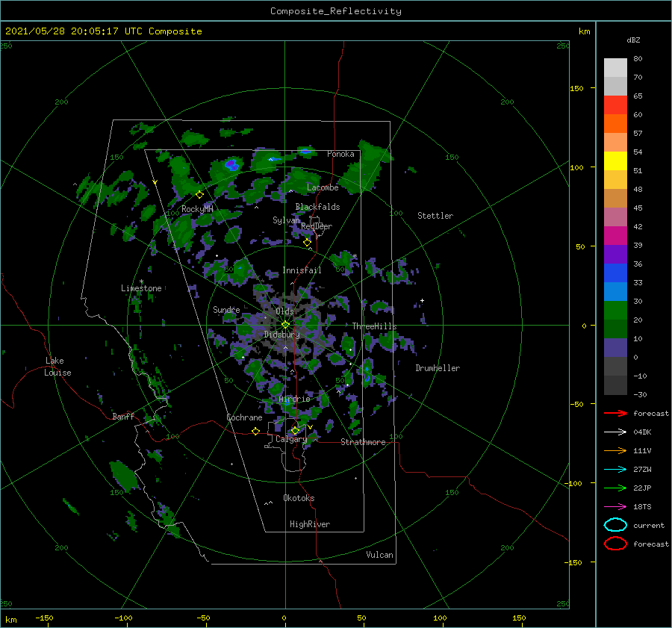Click the Sundre town label
This screenshot has height=628, width=672.
[x=226, y=309]
